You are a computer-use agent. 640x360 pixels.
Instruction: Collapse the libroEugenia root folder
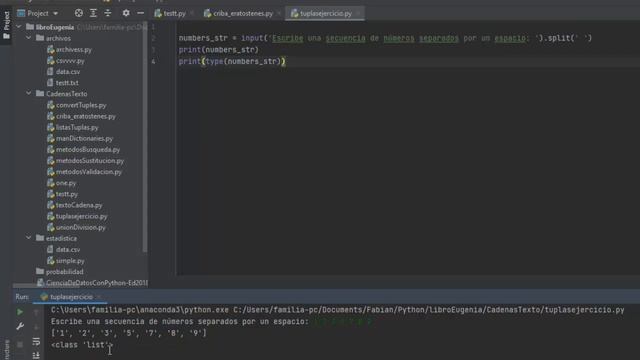(x=19, y=27)
